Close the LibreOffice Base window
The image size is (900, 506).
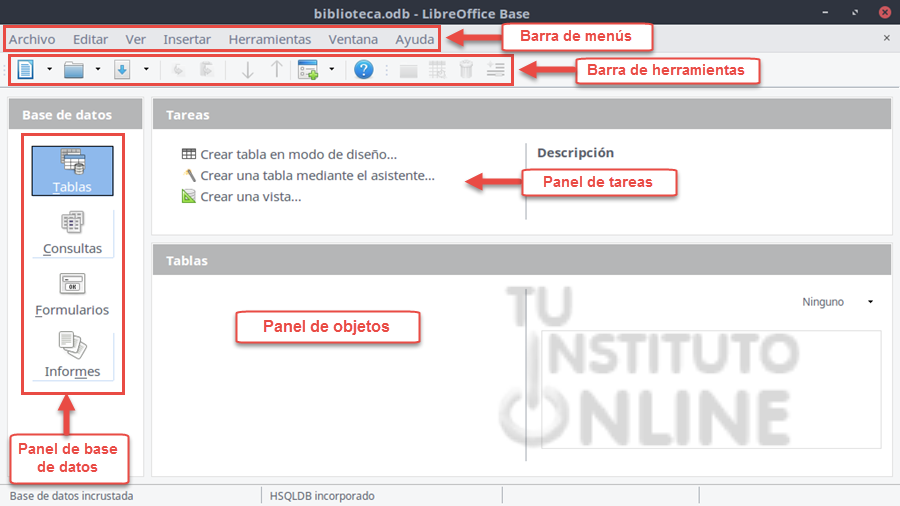885,12
